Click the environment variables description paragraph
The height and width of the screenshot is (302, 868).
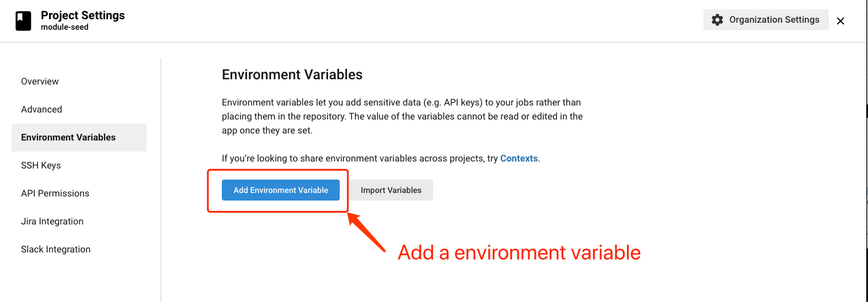point(402,117)
